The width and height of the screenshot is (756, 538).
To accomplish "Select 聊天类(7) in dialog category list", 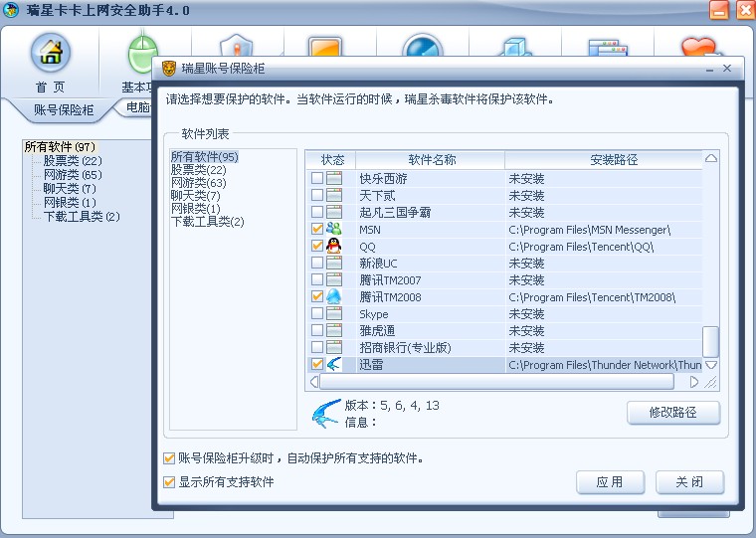I will [x=195, y=196].
